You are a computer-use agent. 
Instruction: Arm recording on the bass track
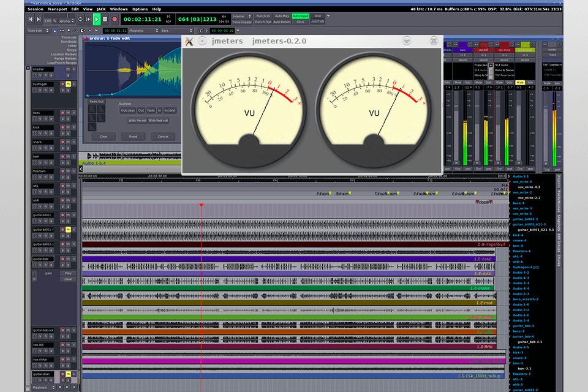pos(62,113)
